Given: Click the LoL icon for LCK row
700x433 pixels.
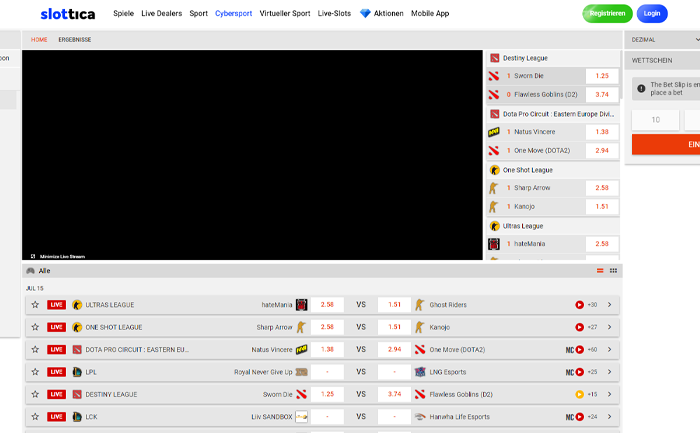Looking at the screenshot, I should [77, 416].
